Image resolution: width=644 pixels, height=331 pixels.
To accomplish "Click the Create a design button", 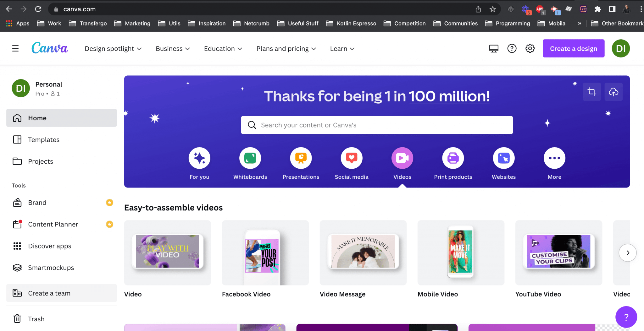I will click(573, 49).
